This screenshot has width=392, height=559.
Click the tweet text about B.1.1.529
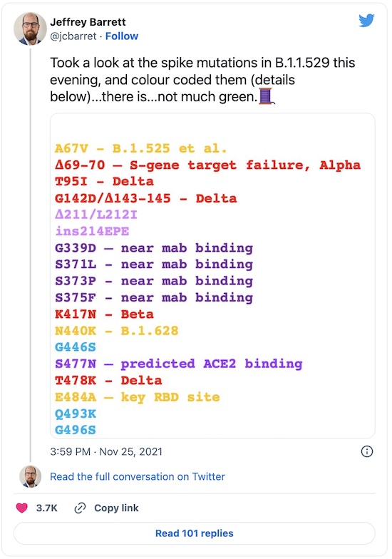pos(202,80)
